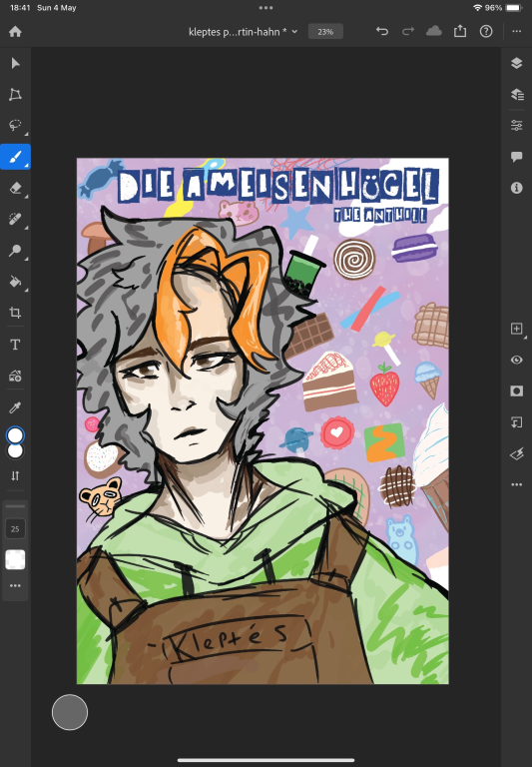Swap foreground and background colors

tap(15, 475)
